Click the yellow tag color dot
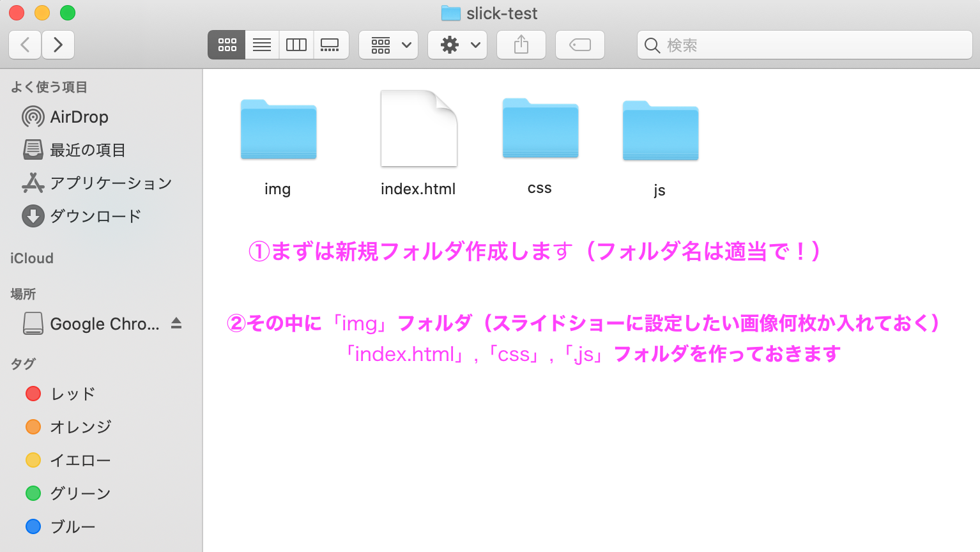 pyautogui.click(x=33, y=460)
